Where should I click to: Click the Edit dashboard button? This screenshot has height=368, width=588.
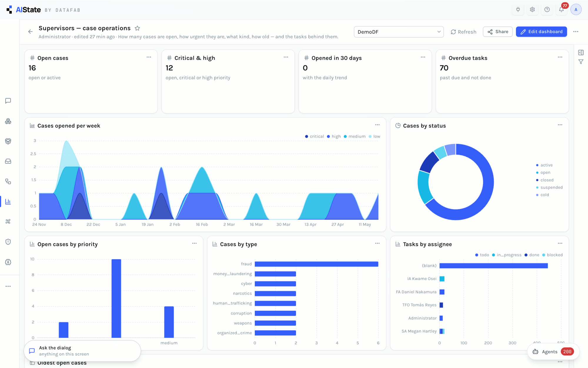pyautogui.click(x=541, y=32)
